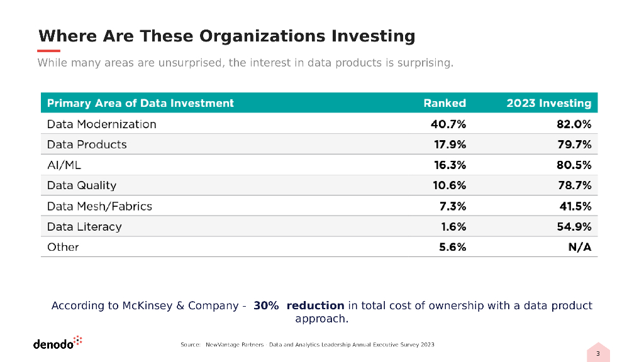Viewport: 644px width, 362px height.
Task: Click the Data Quality row label
Action: (82, 185)
